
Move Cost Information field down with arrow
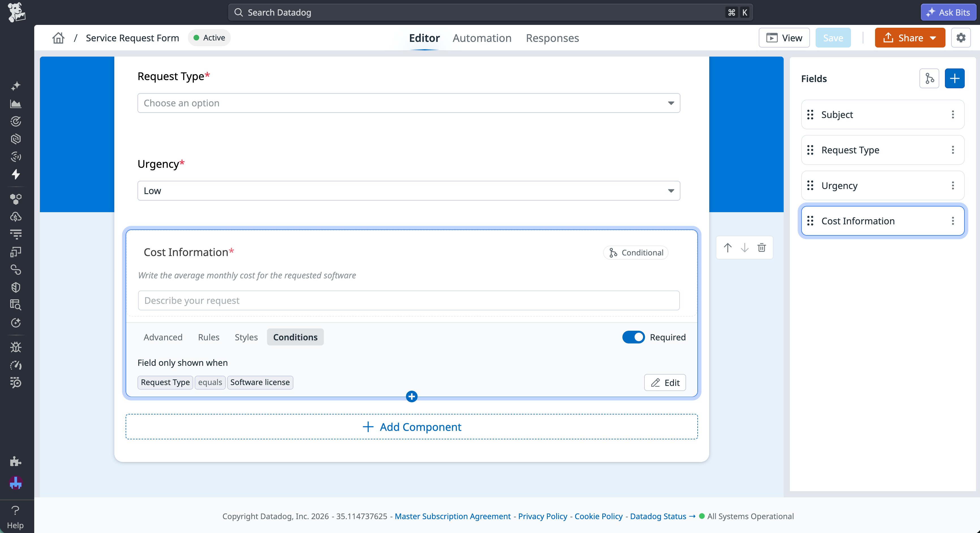(745, 248)
